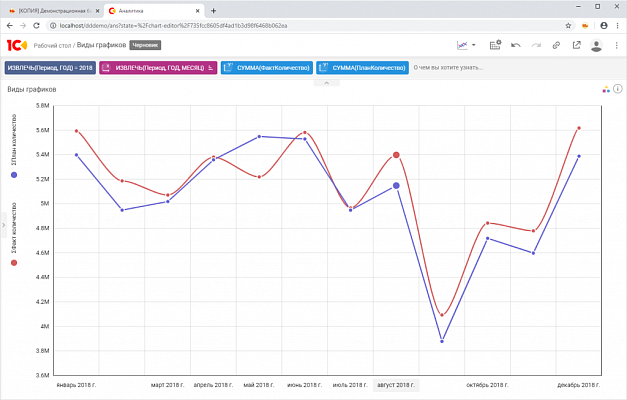This screenshot has height=400, width=627.
Task: Undo the last chart change
Action: click(x=516, y=45)
